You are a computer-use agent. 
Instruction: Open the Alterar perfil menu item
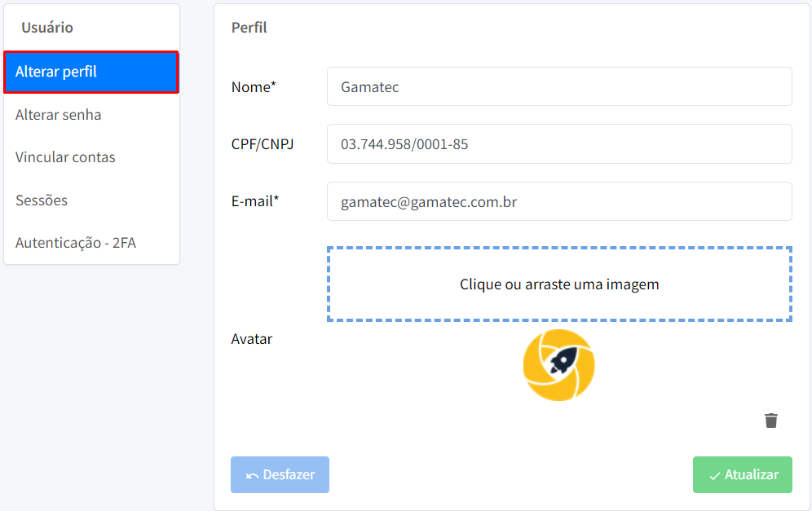coord(91,72)
